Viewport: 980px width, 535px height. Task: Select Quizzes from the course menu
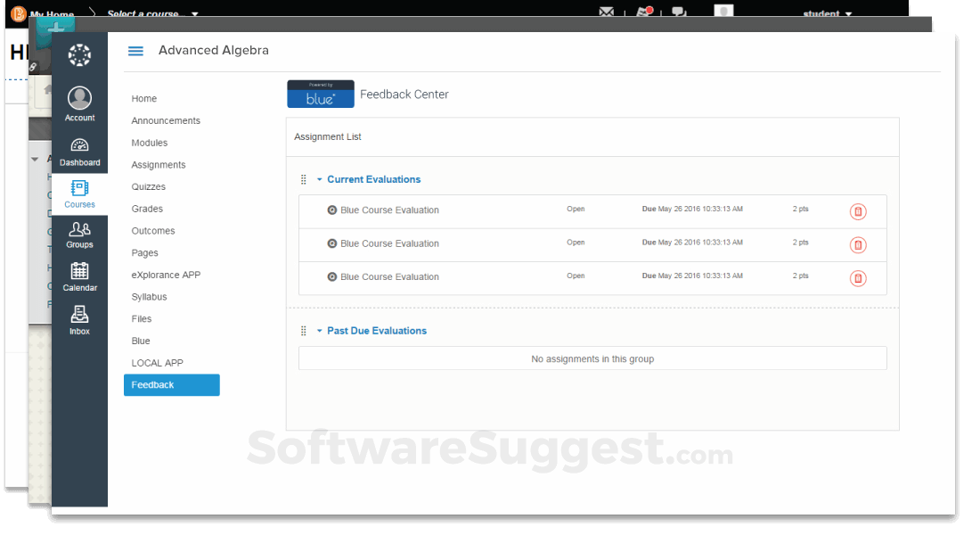click(148, 186)
